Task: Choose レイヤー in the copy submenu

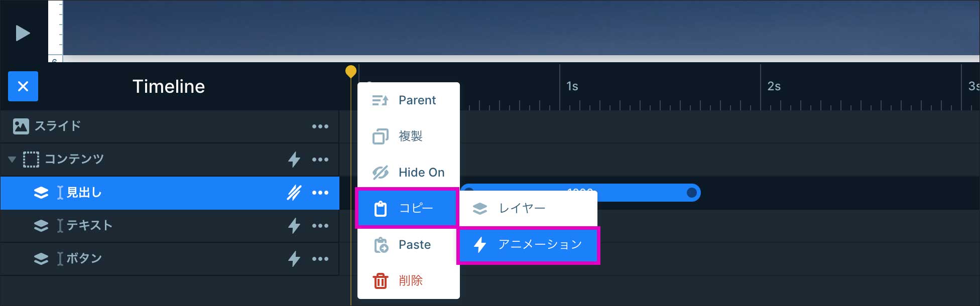Action: (527, 208)
